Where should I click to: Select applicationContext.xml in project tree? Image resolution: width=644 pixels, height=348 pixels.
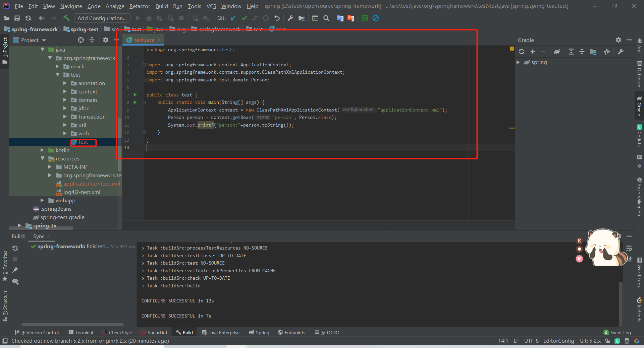click(88, 184)
